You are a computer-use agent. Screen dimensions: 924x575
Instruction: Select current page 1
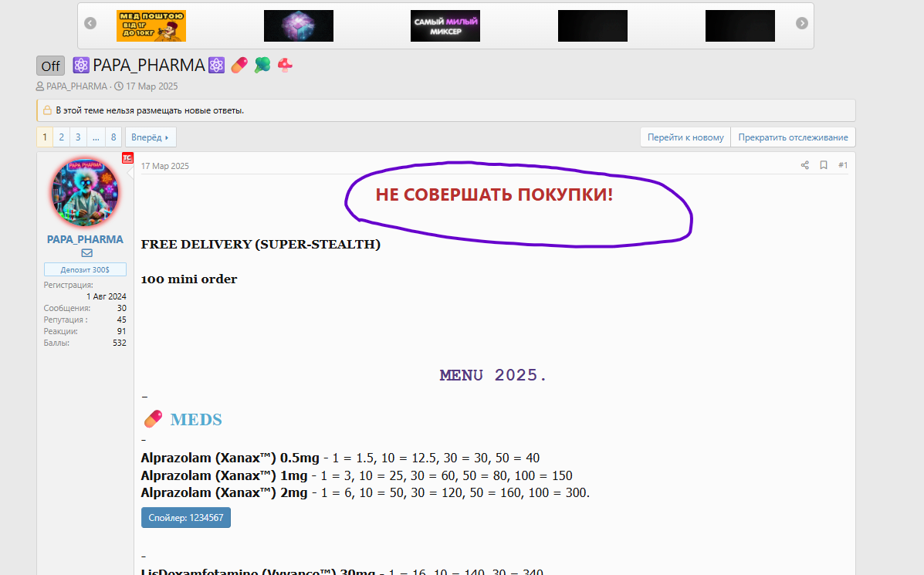(45, 137)
